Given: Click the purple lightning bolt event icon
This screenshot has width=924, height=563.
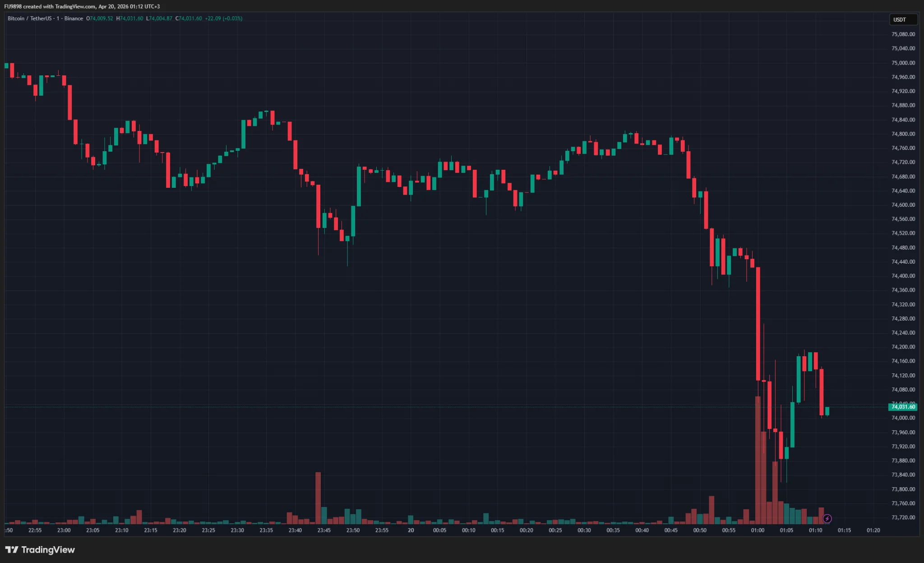Looking at the screenshot, I should point(827,518).
